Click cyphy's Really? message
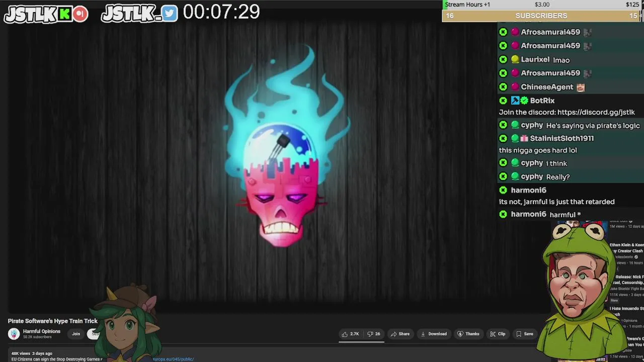Screen dimensions: 644x362 pos(558,177)
